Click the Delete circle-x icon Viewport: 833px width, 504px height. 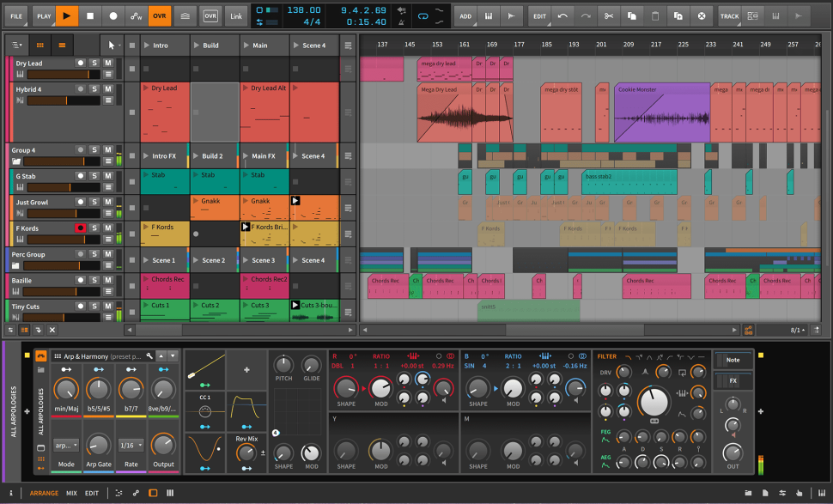(x=702, y=16)
